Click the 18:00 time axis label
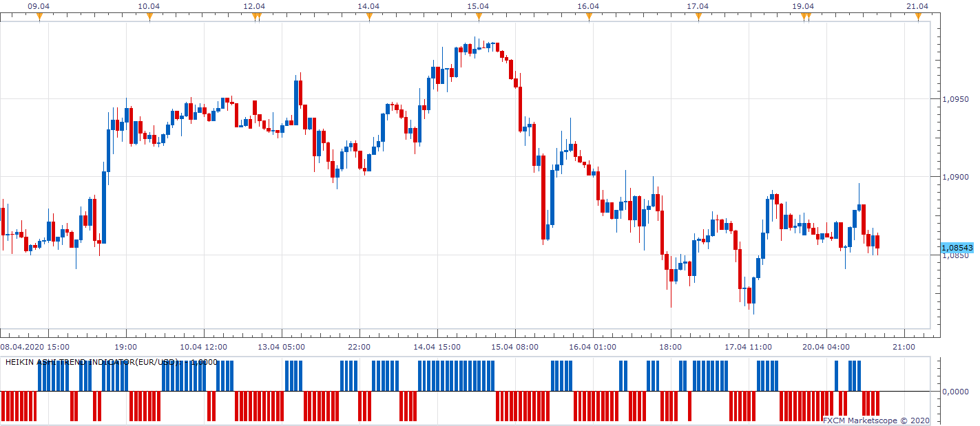The image size is (980, 426). click(x=671, y=347)
